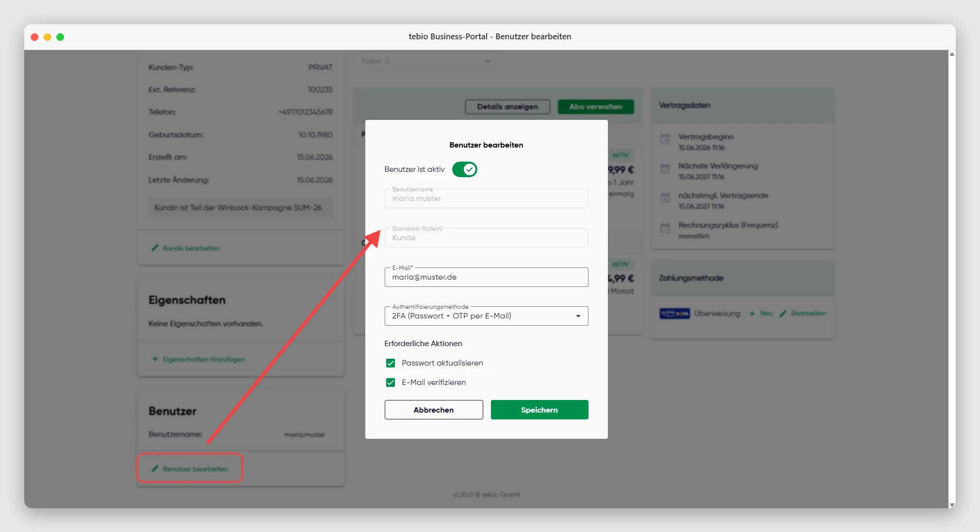Viewport: 980px width, 532px height.
Task: Click icon next to Rechnungszyklus (Frequenz)
Action: pos(665,228)
